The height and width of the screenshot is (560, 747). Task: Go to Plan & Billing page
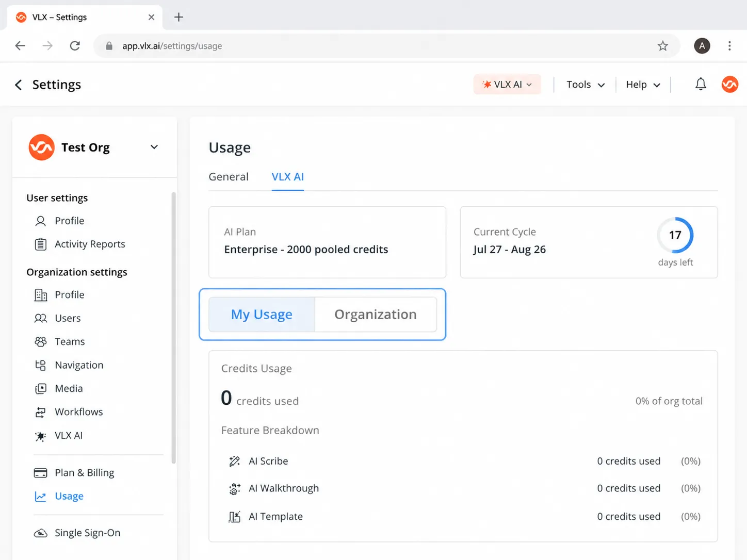coord(85,473)
